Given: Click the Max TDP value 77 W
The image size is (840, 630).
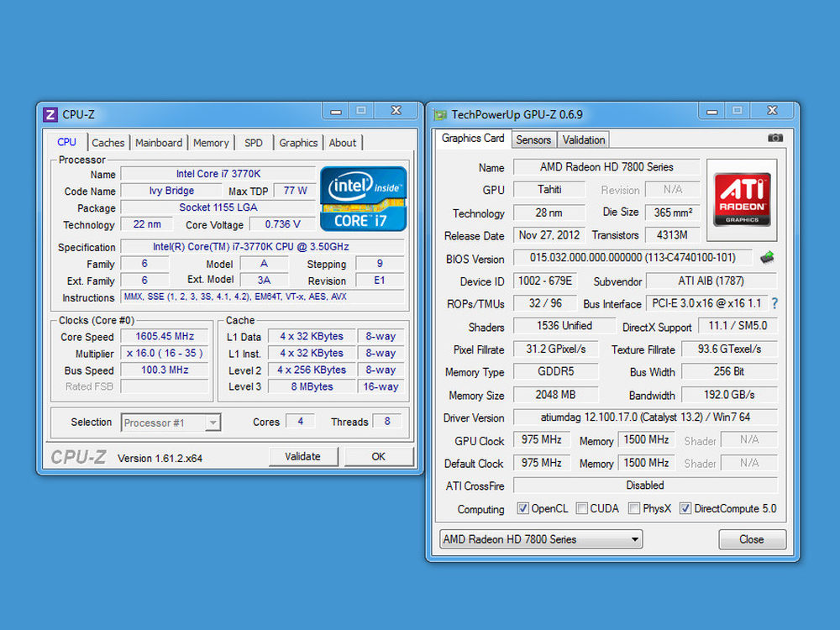Looking at the screenshot, I should pyautogui.click(x=295, y=191).
